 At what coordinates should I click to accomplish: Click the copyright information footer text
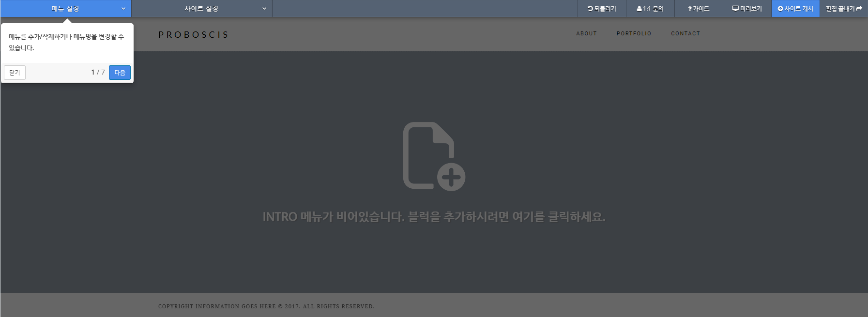point(266,306)
